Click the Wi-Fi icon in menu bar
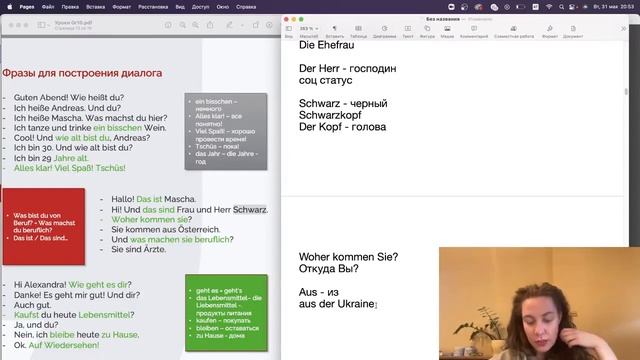Screen dimensions: 640x360 549,7
